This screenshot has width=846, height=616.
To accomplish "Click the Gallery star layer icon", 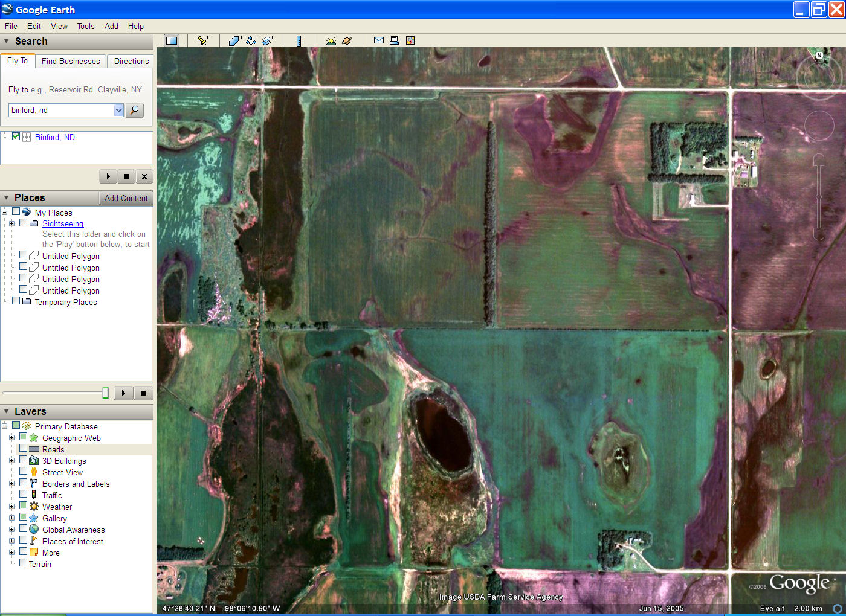I will point(34,518).
